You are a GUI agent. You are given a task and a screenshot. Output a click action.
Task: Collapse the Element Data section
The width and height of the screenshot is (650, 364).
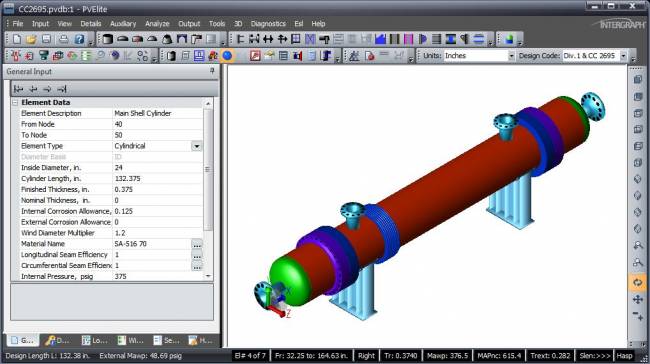[15, 102]
